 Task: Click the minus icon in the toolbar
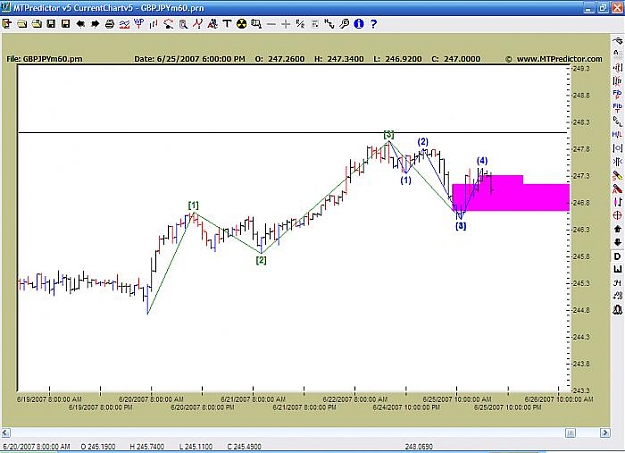click(271, 24)
